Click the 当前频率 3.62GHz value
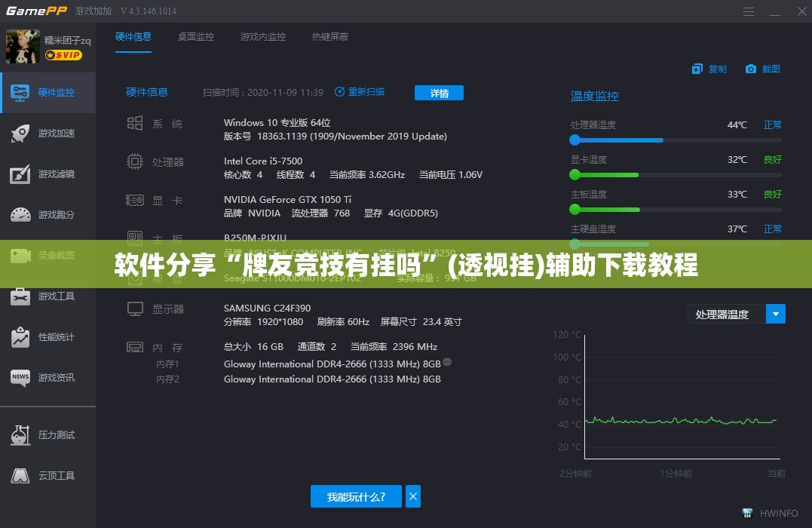The image size is (812, 528). point(367,175)
